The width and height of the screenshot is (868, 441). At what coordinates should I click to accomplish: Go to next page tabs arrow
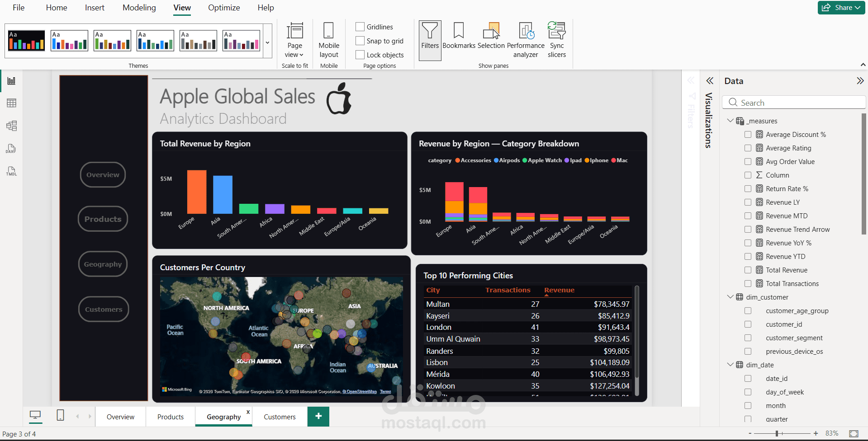90,416
